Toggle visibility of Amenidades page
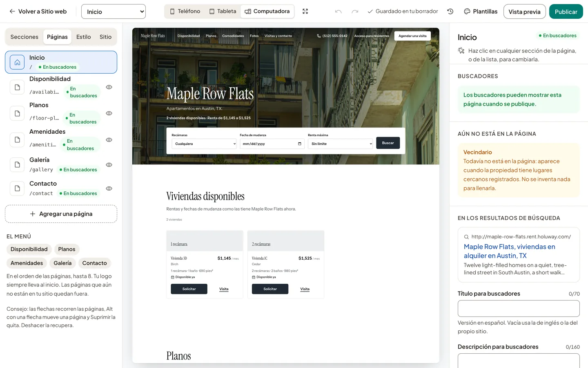The width and height of the screenshot is (588, 368). click(109, 140)
